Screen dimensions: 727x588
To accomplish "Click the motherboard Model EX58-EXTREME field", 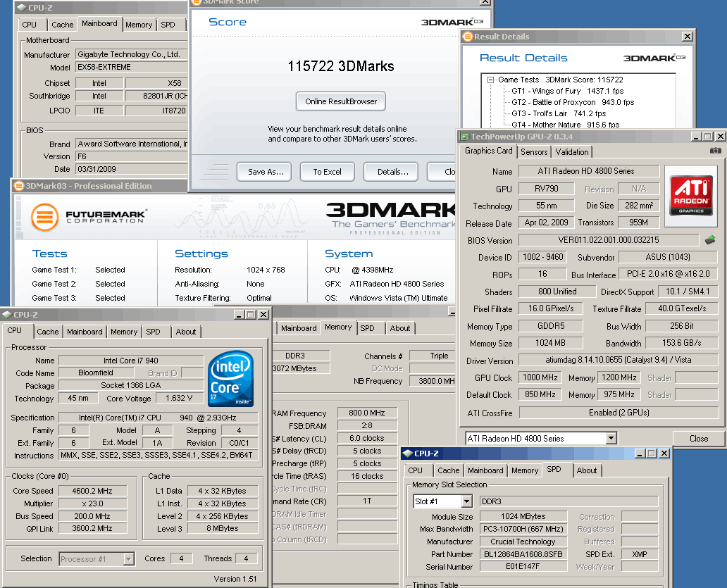I will pos(132,67).
